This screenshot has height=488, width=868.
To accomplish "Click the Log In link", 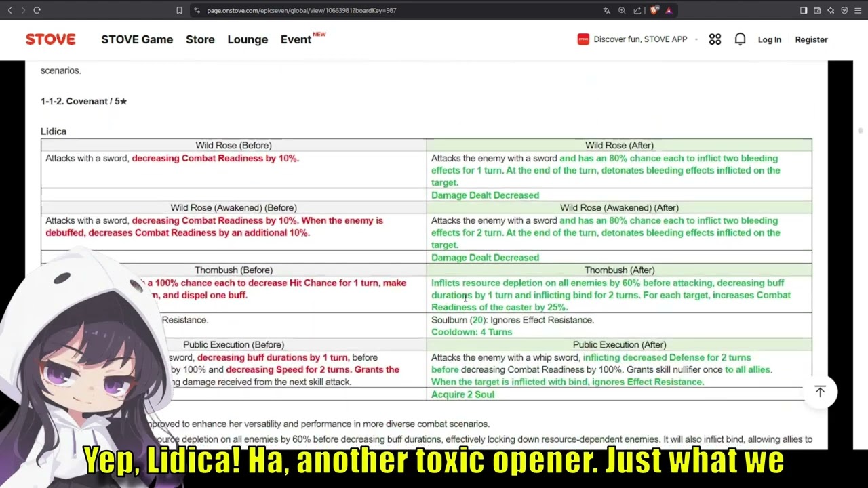I will [x=770, y=39].
